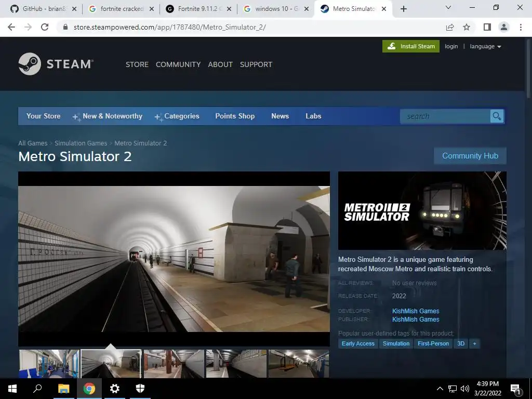Open a new browser tab with plus button
This screenshot has height=399, width=532.
[x=403, y=9]
